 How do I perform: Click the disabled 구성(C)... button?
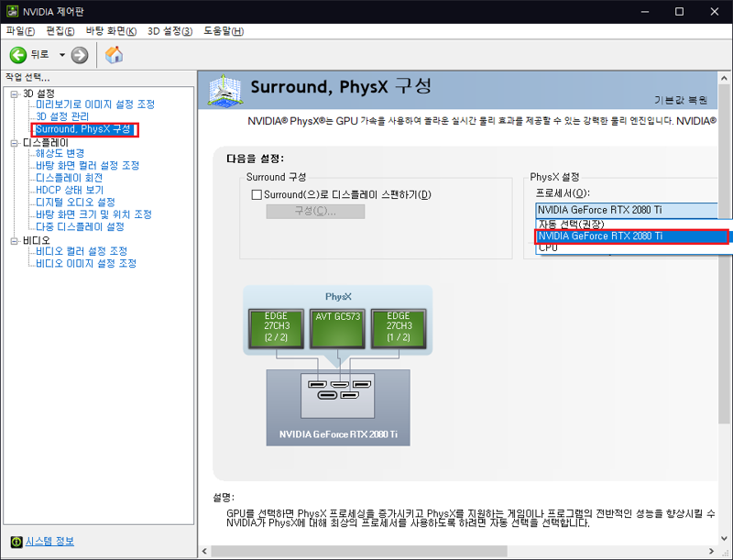pos(315,212)
